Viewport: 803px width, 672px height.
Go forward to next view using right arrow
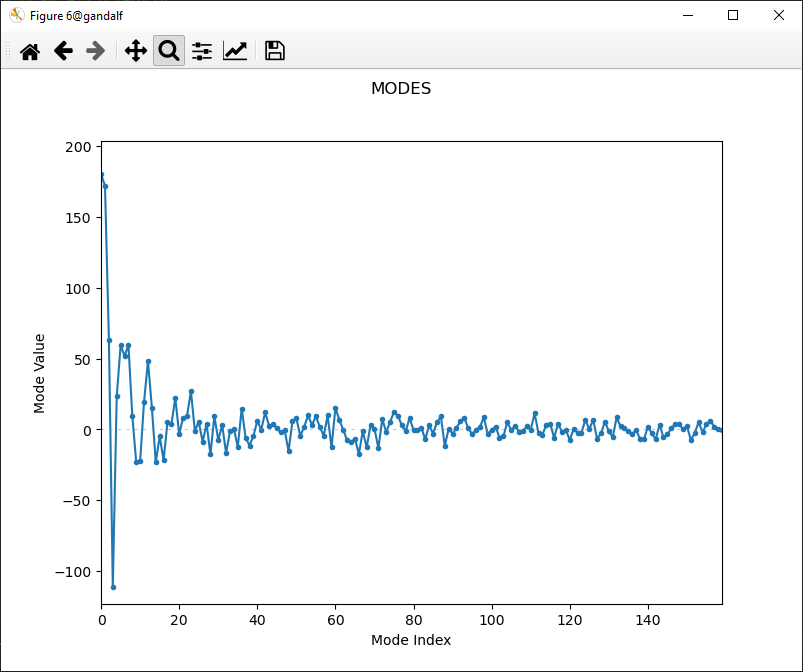[x=96, y=51]
